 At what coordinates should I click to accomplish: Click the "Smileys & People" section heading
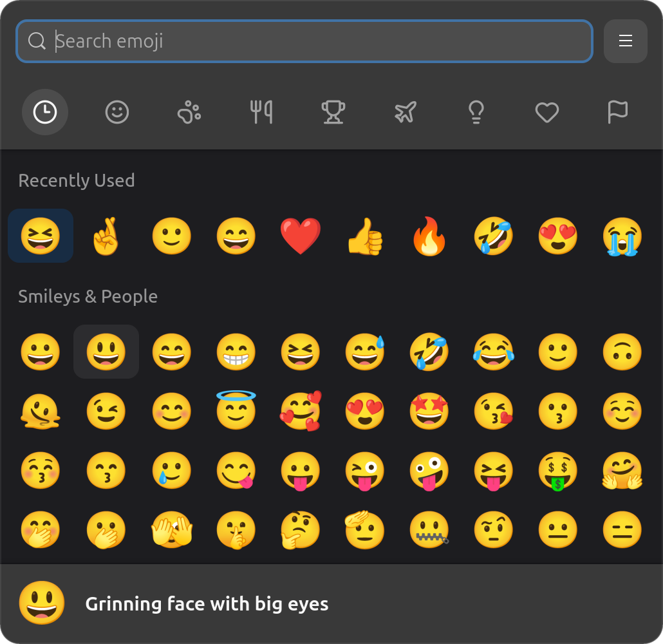[88, 296]
